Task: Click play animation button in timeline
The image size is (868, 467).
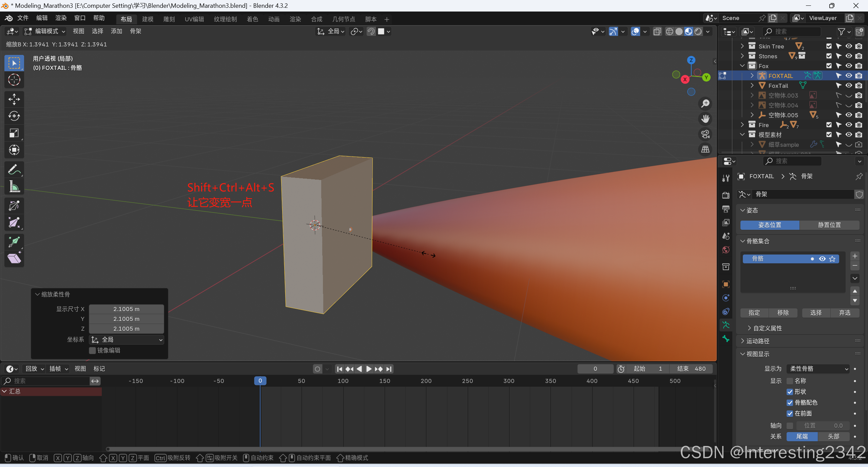Action: click(x=369, y=369)
